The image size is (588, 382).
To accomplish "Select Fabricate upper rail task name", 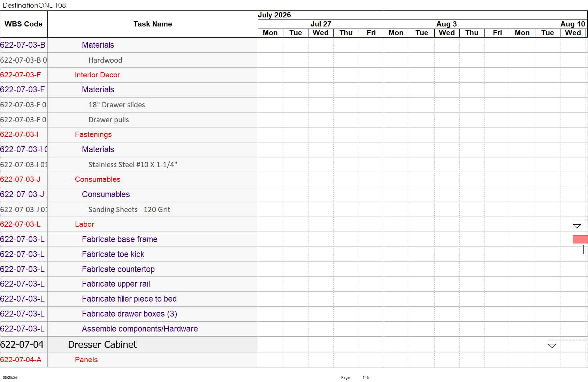I will (116, 284).
